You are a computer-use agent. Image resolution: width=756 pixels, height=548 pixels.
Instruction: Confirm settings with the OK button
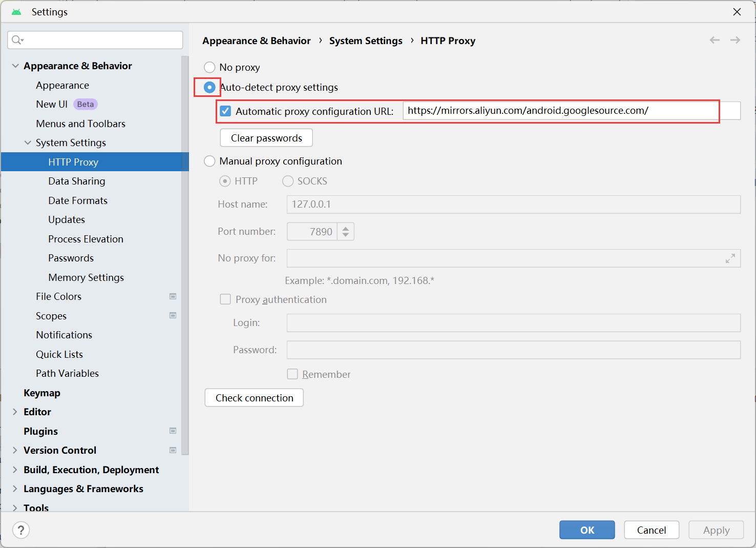(x=587, y=530)
